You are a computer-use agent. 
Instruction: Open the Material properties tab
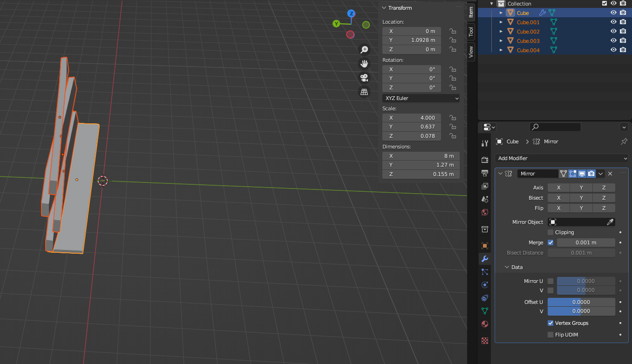coord(485,324)
